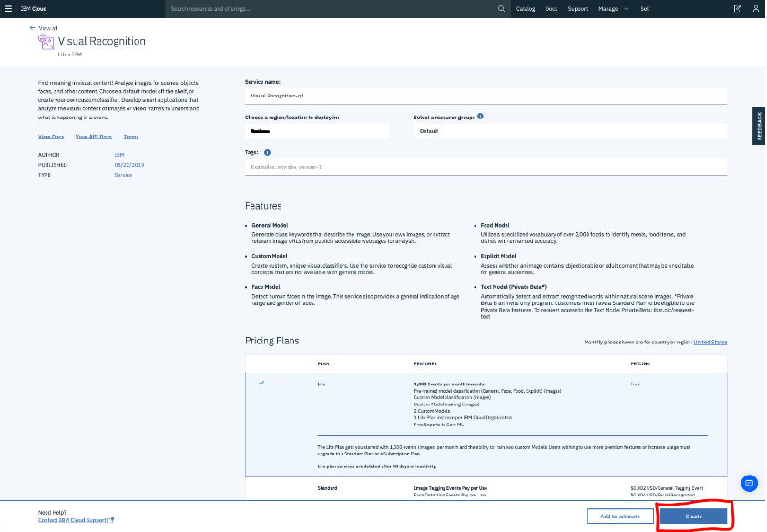Click the Visual Recognition service icon

(46, 42)
